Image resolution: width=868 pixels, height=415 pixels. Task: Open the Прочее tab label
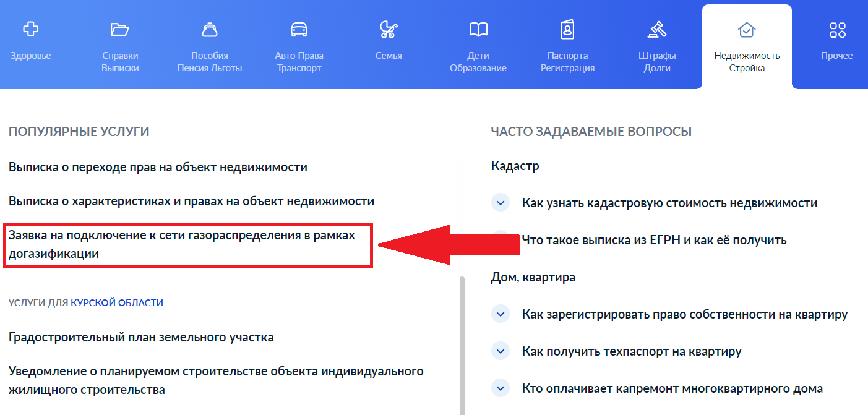pos(837,56)
